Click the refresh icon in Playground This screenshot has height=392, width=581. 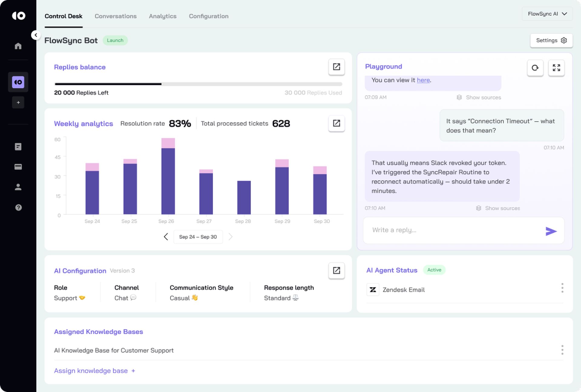pos(535,68)
